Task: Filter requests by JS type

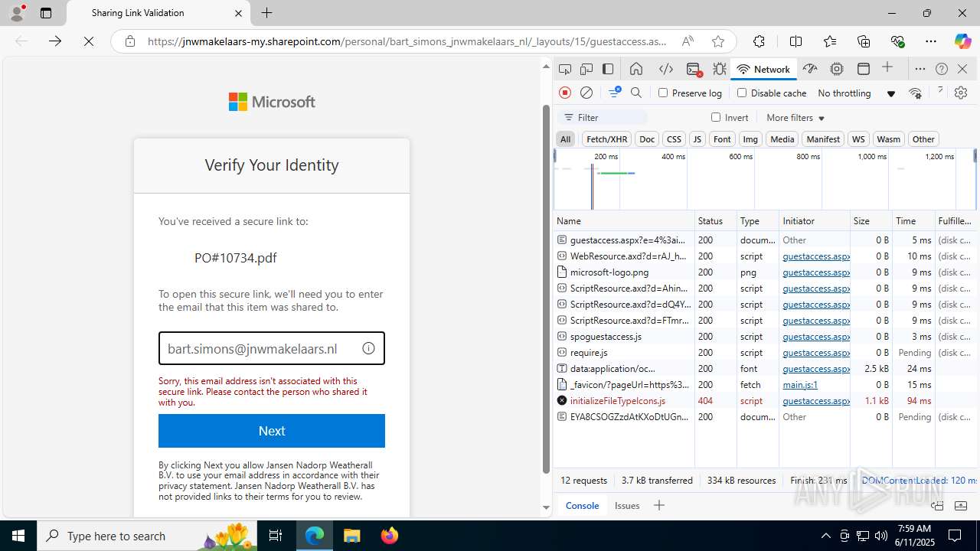Action: coord(697,139)
